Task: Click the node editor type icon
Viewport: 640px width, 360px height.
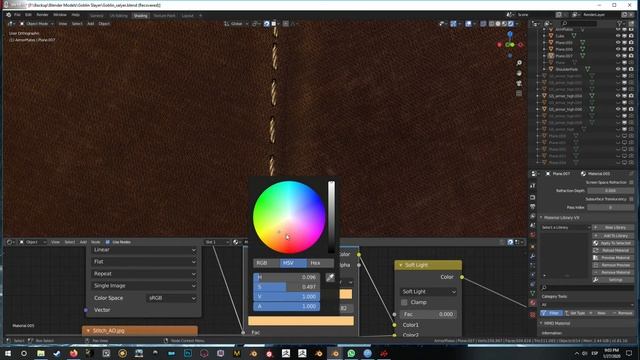Action: tap(9, 242)
